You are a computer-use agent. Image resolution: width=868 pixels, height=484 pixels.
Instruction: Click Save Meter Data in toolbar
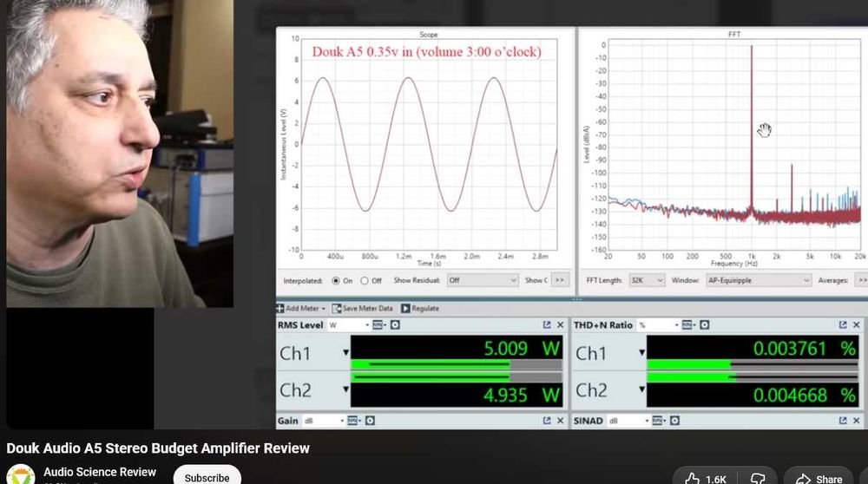point(363,309)
